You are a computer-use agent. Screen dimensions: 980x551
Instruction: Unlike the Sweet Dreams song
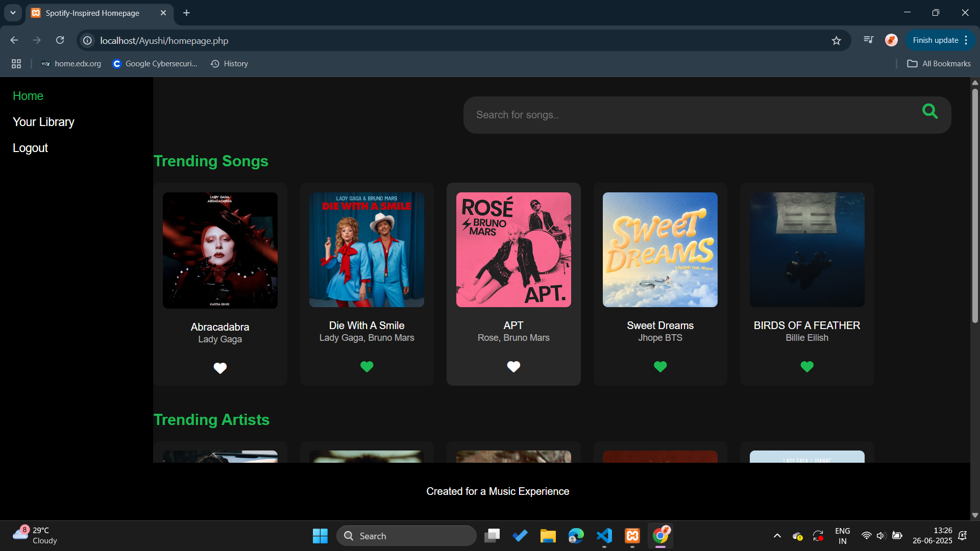(x=660, y=366)
